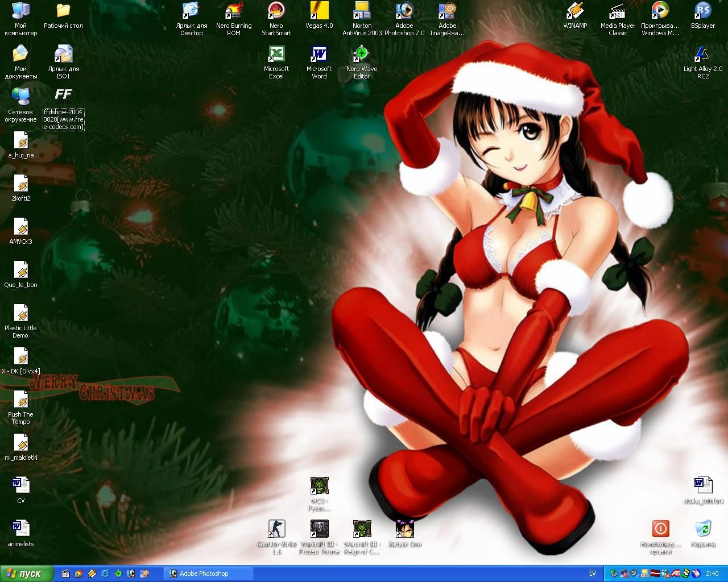Click disconnected network tray icon
Screen dimensions: 728x582
coord(624,573)
